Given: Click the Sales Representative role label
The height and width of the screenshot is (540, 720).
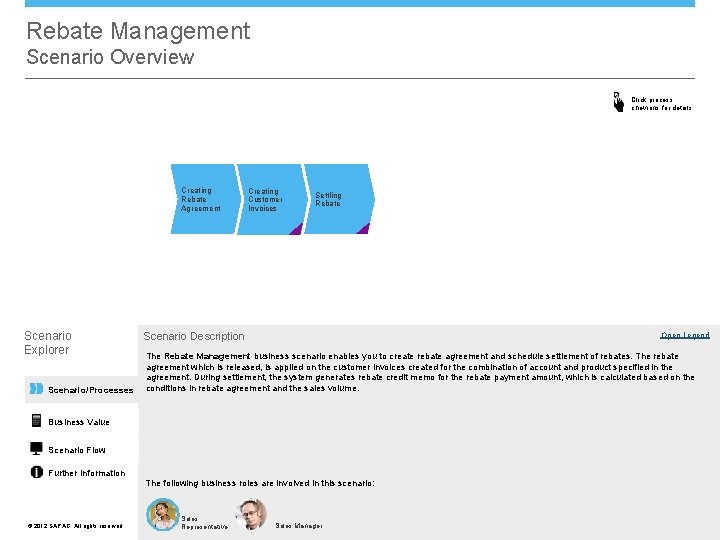Looking at the screenshot, I should tap(204, 523).
